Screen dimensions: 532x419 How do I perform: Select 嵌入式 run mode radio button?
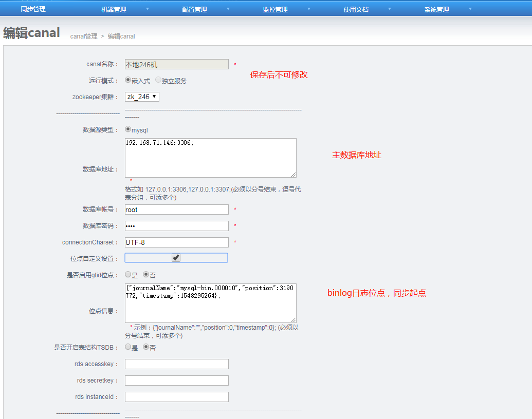pyautogui.click(x=128, y=80)
